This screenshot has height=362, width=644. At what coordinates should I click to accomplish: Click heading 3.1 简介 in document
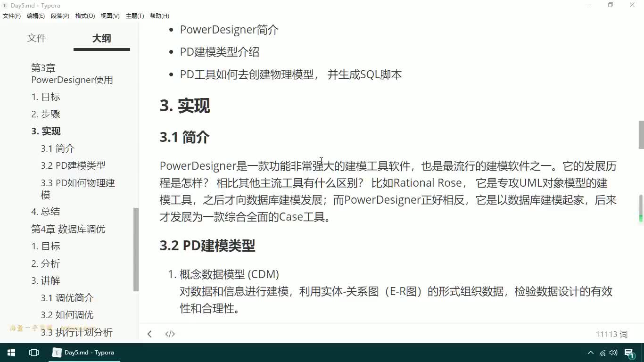(x=184, y=137)
